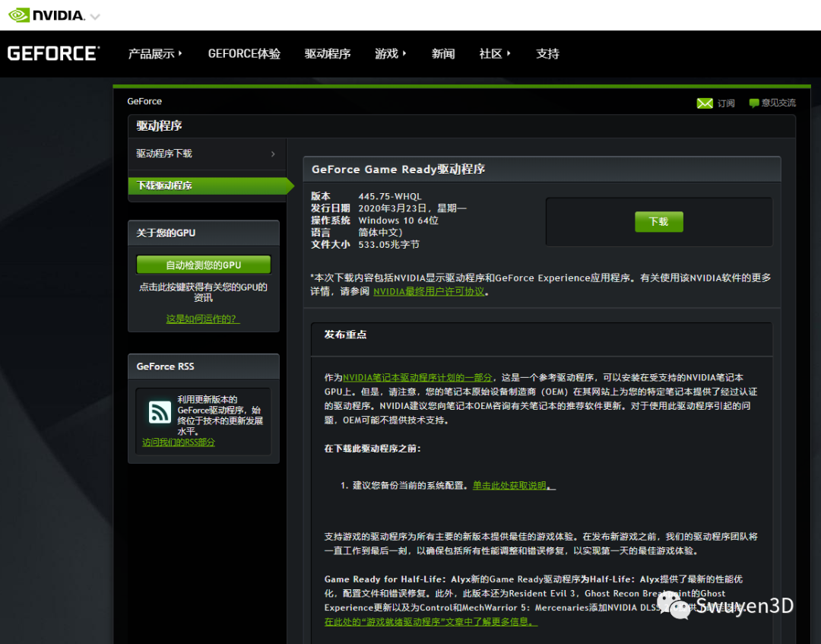Open the 游戏就绪驱动程序 article link
Viewport: 821px width, 644px height.
[x=431, y=621]
